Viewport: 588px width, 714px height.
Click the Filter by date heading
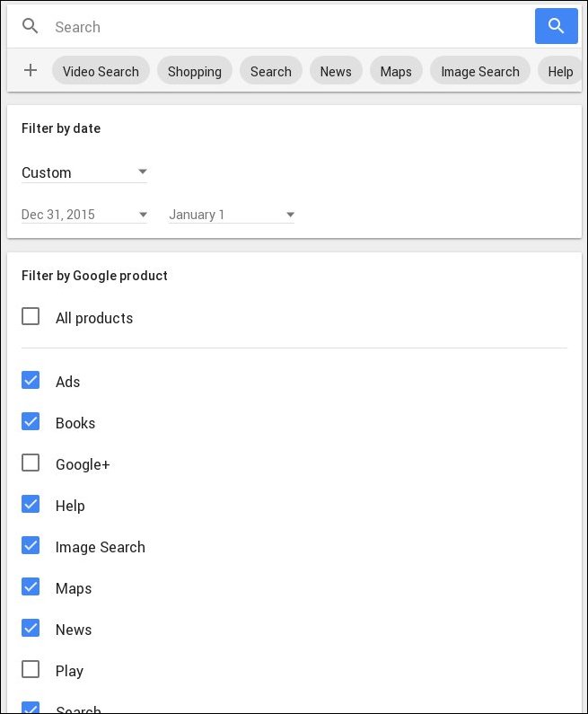pyautogui.click(x=61, y=128)
